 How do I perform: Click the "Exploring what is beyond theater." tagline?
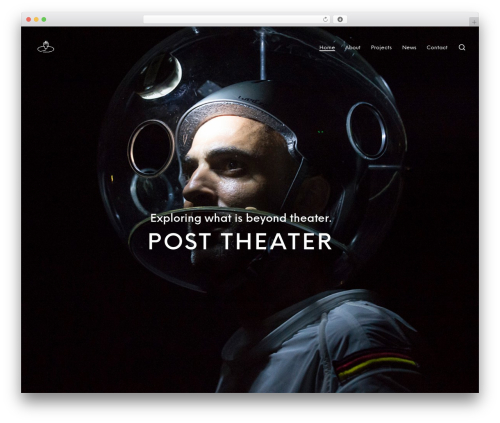(x=241, y=218)
